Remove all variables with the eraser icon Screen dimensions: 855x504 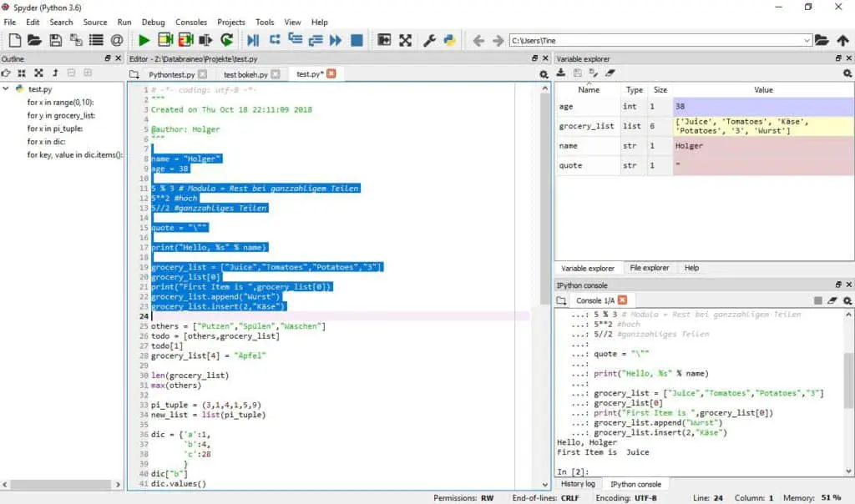[610, 73]
